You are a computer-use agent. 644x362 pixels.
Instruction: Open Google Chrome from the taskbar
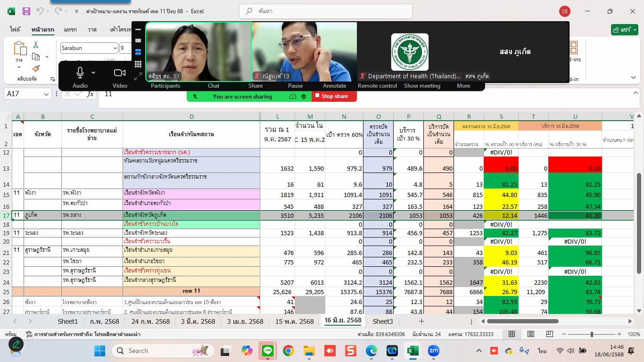pyautogui.click(x=289, y=351)
